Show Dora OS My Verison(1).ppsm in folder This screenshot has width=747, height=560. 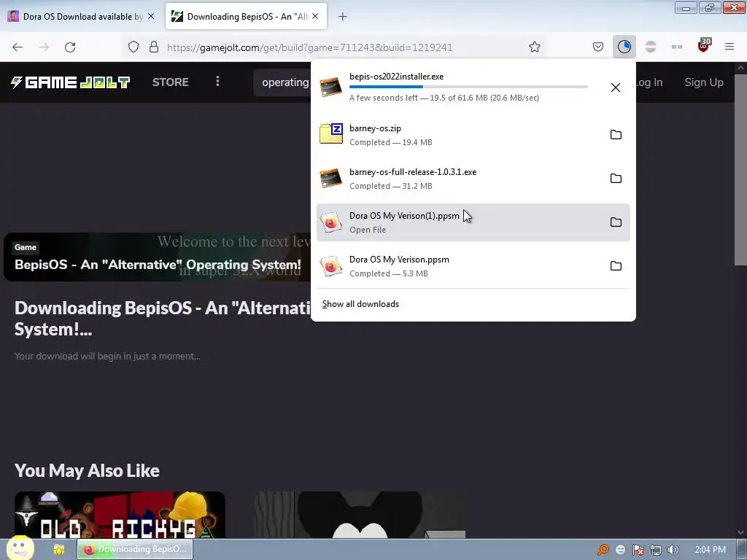point(616,222)
